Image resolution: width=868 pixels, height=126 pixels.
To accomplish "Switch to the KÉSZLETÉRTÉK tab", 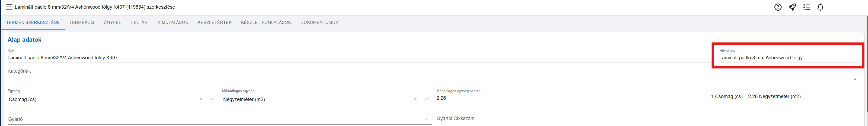I will 215,22.
